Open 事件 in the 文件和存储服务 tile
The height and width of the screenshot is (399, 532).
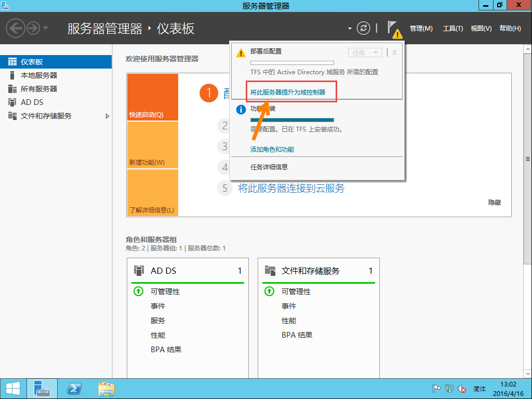[289, 306]
